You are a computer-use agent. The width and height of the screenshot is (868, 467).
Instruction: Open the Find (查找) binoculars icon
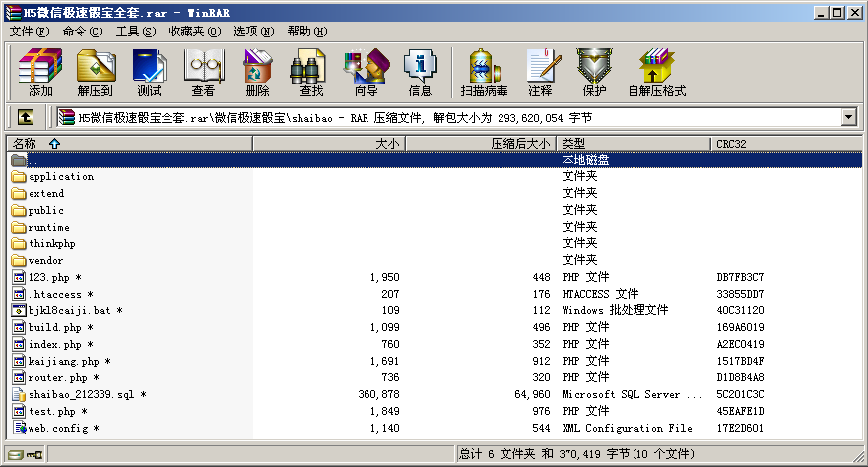tap(311, 73)
